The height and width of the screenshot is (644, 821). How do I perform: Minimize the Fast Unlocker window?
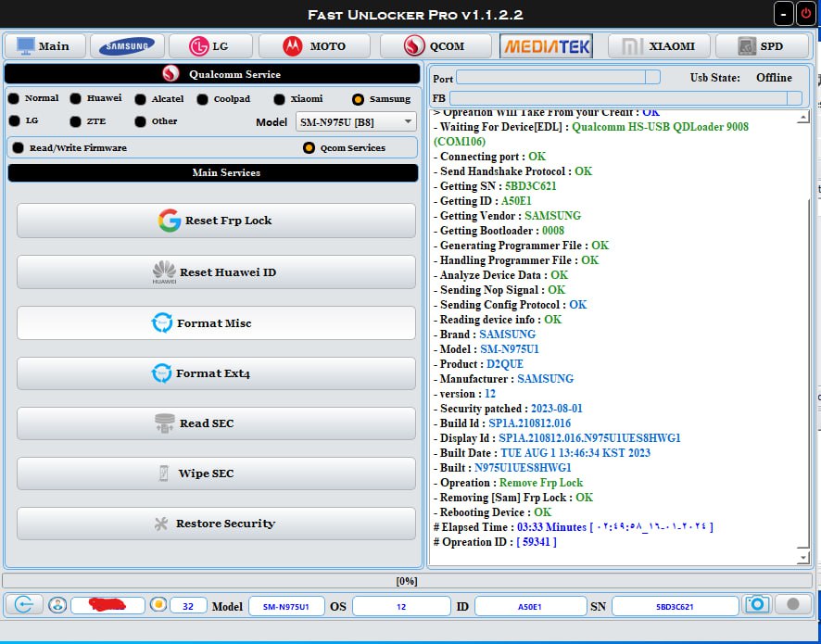tap(783, 14)
